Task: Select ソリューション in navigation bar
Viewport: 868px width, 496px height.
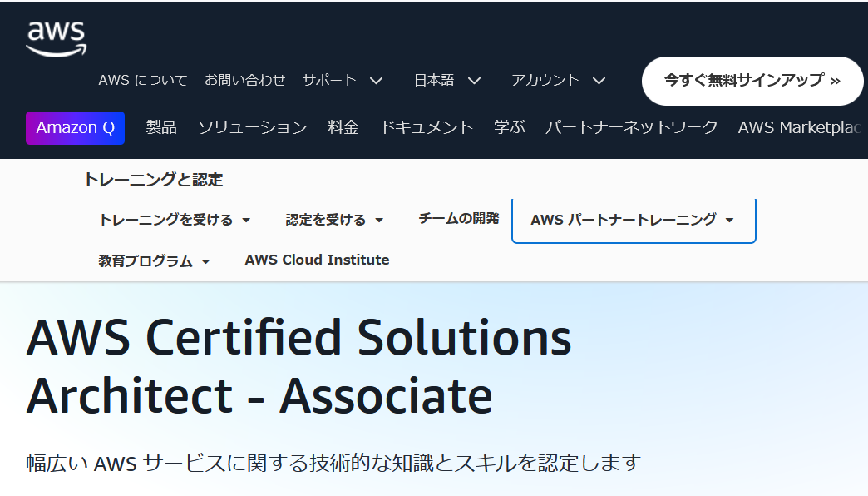Action: (x=253, y=127)
